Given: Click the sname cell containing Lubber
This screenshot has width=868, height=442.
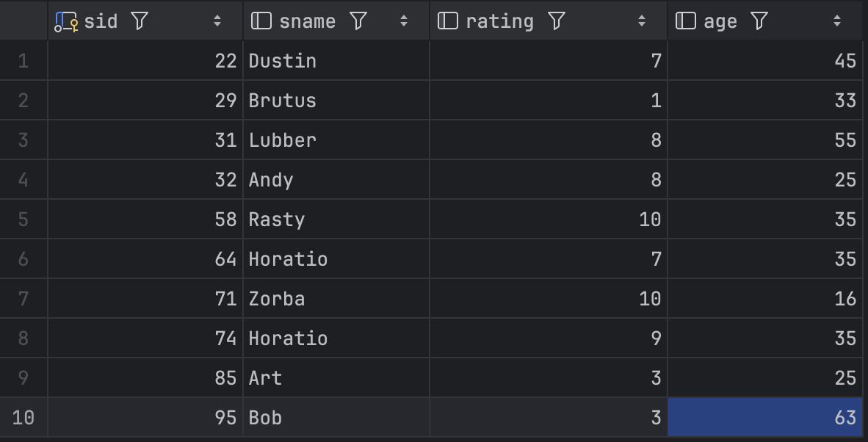Looking at the screenshot, I should click(336, 140).
